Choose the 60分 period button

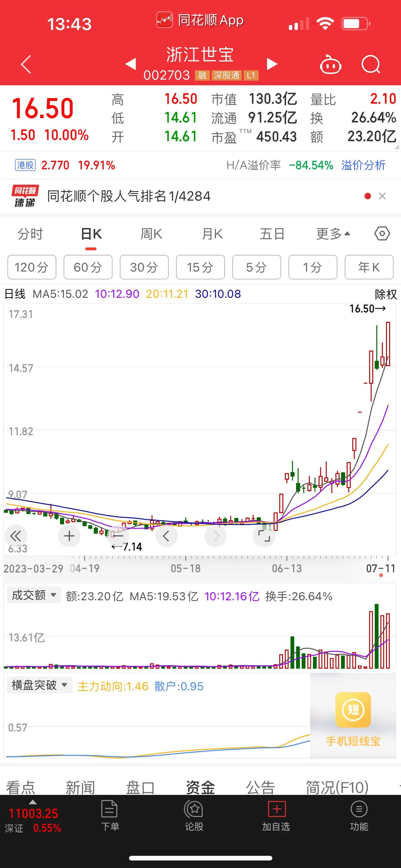[x=88, y=267]
